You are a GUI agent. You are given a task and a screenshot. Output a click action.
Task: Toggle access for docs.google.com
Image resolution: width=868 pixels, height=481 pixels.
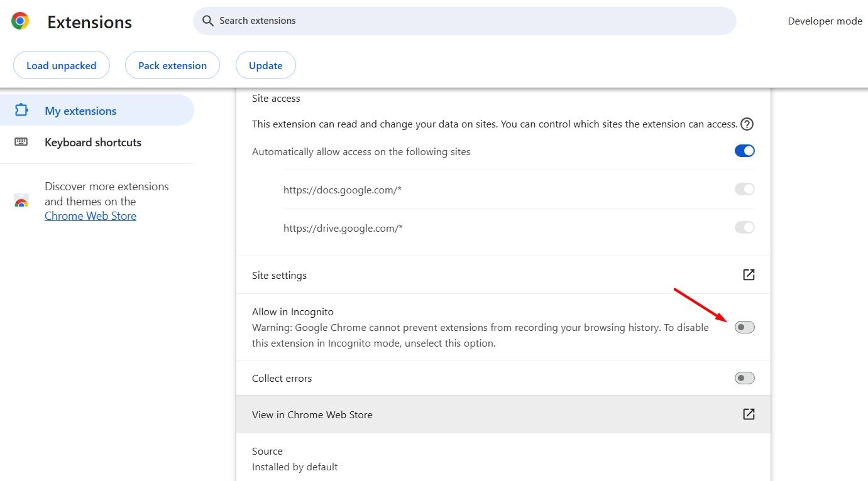coord(744,189)
